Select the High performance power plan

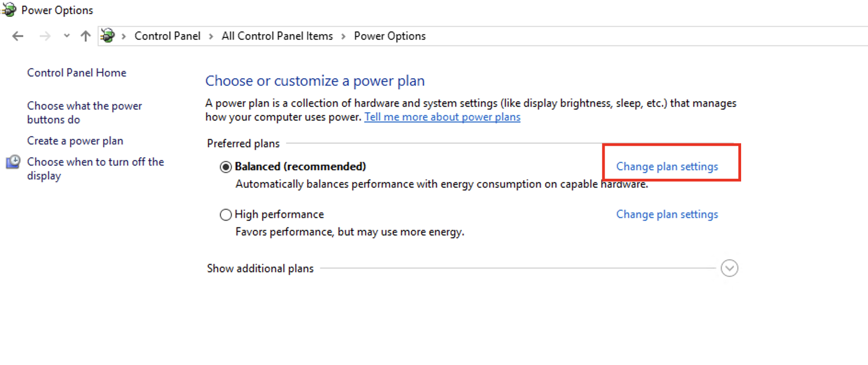click(x=226, y=215)
